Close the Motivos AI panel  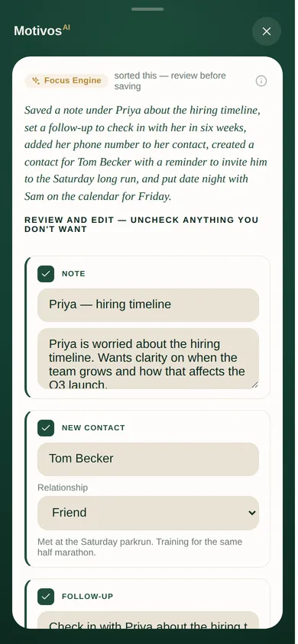tap(267, 31)
